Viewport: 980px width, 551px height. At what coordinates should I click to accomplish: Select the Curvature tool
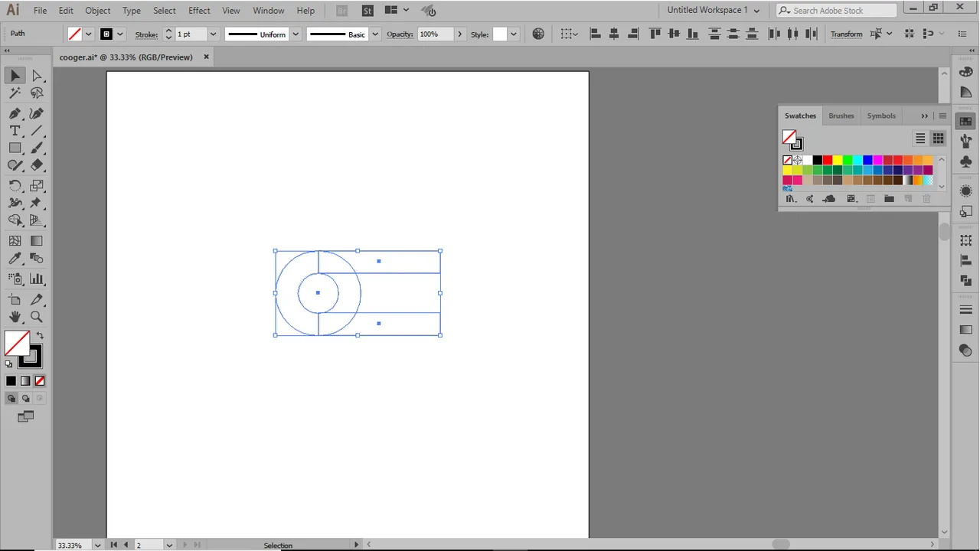coord(37,113)
